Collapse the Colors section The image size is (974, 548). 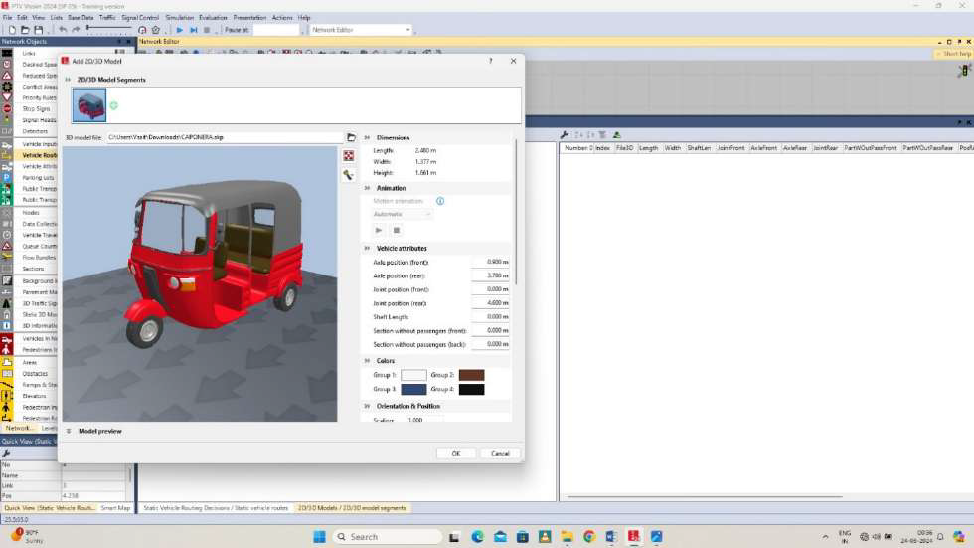367,361
